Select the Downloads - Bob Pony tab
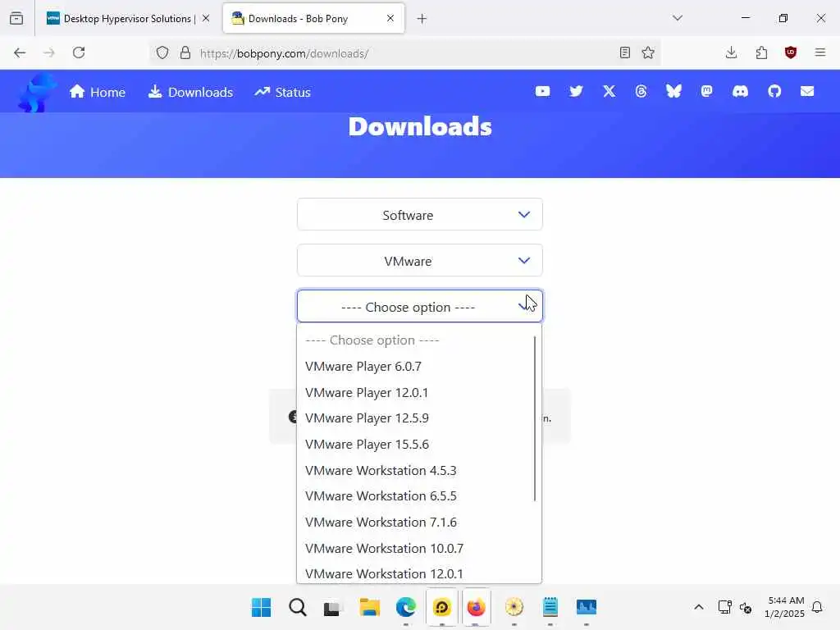Image resolution: width=840 pixels, height=630 pixels. 313,19
